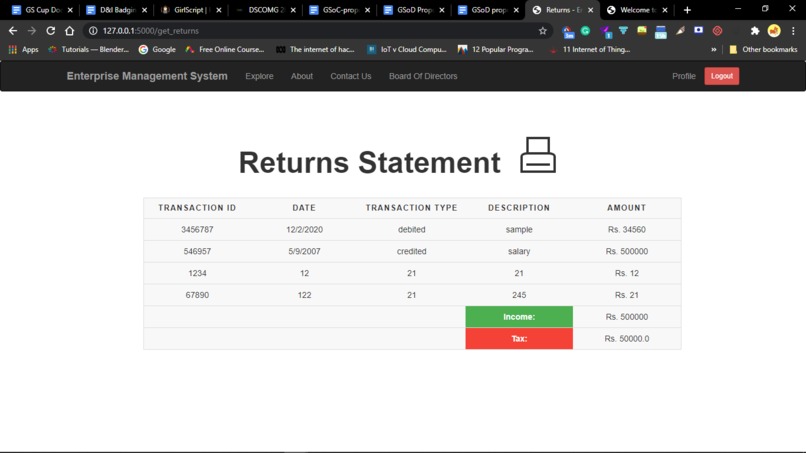Click the Amount column header
This screenshot has height=453, width=806.
click(x=627, y=208)
